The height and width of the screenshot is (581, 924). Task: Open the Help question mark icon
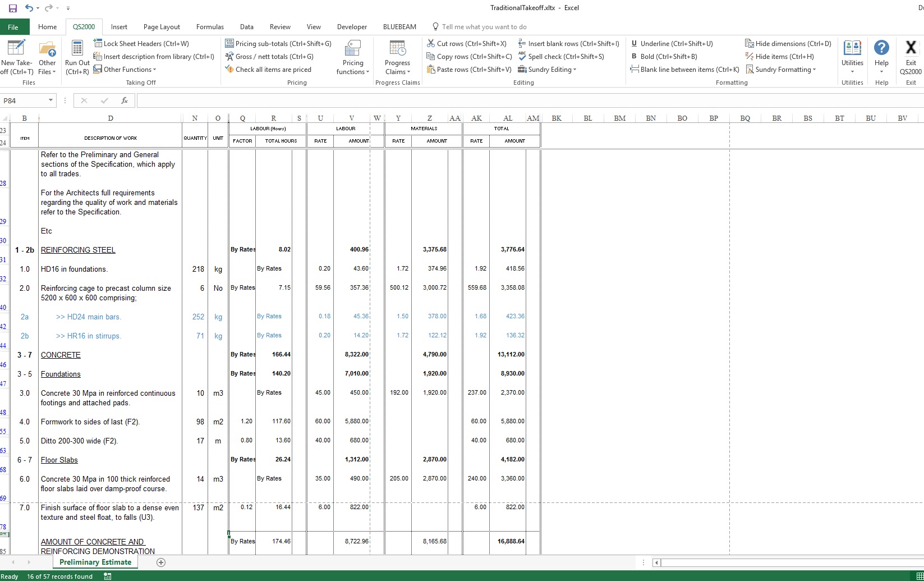[881, 48]
